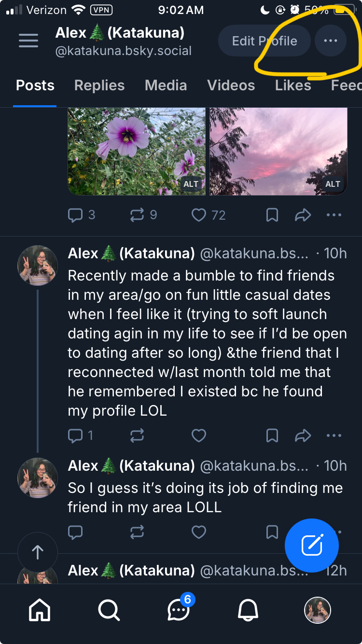
Task: Open the pink sunset sky photo
Action: [x=278, y=151]
